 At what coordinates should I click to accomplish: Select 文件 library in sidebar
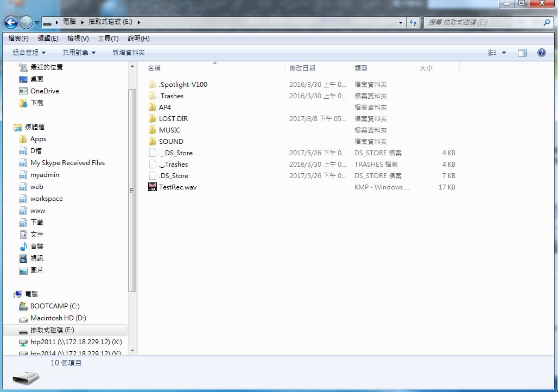[37, 234]
